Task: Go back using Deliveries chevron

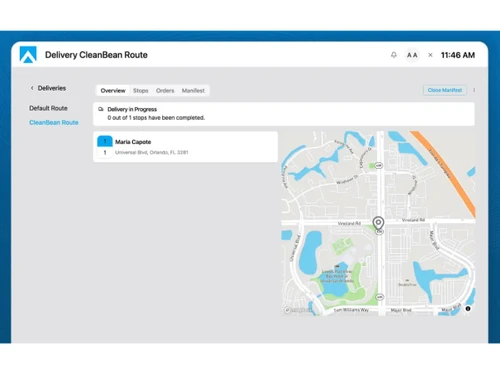Action: [x=32, y=88]
